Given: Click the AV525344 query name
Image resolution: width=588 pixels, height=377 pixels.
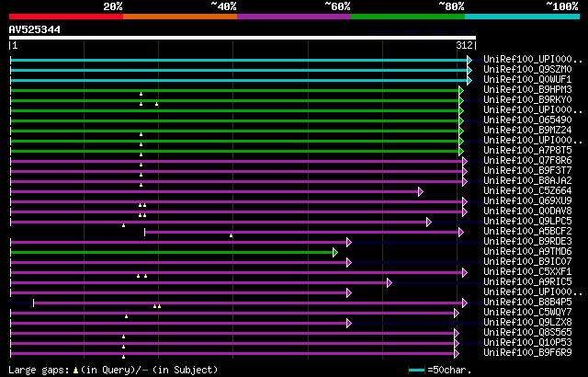Looking at the screenshot, I should click(35, 29).
